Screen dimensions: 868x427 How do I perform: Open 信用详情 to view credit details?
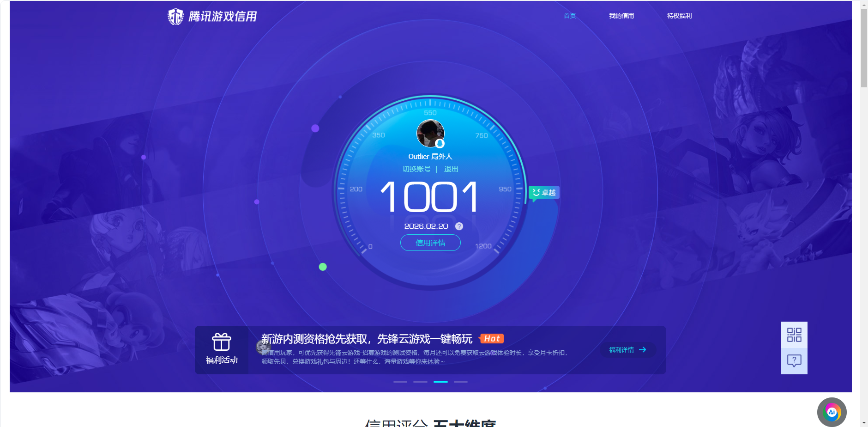coord(430,242)
